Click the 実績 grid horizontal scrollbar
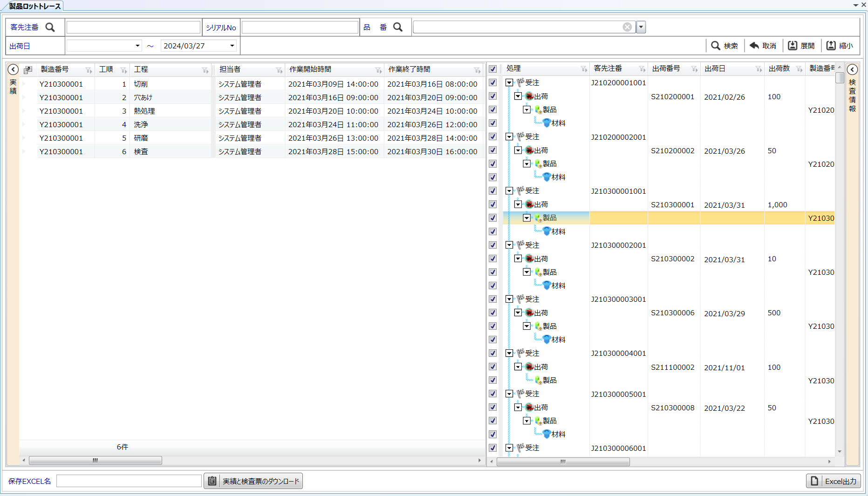Image resolution: width=868 pixels, height=496 pixels. (x=96, y=461)
